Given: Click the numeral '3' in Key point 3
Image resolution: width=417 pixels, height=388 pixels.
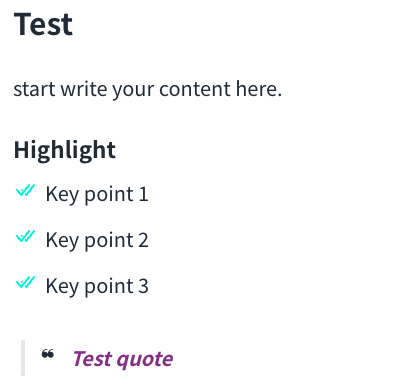Looking at the screenshot, I should coord(143,286).
